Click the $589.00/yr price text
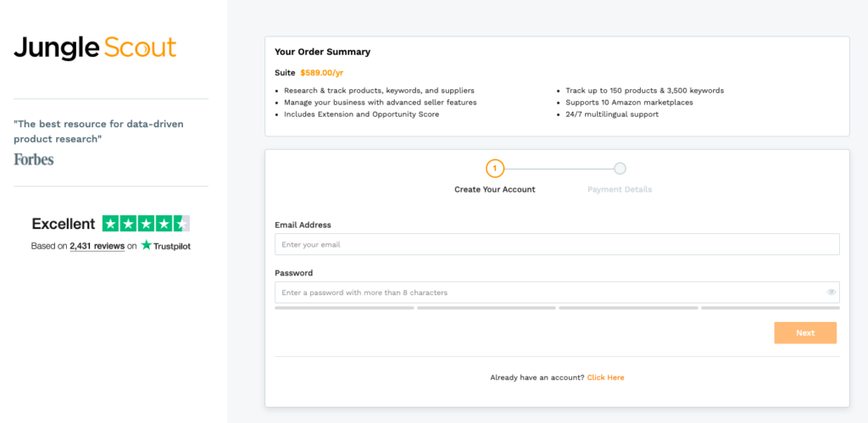 pos(322,73)
